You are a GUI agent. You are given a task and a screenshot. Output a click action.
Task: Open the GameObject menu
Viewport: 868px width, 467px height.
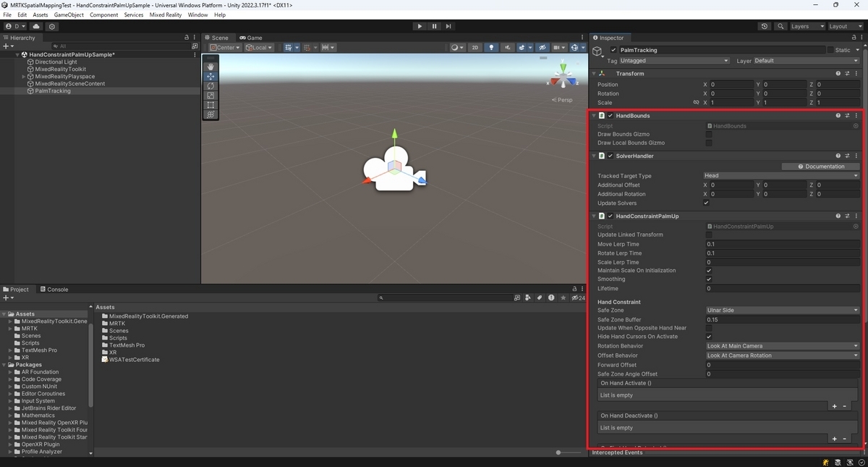69,14
